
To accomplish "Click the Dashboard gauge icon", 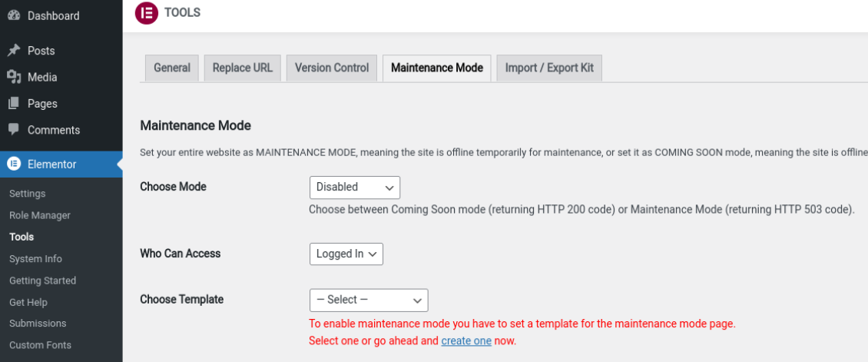I will pyautogui.click(x=13, y=15).
